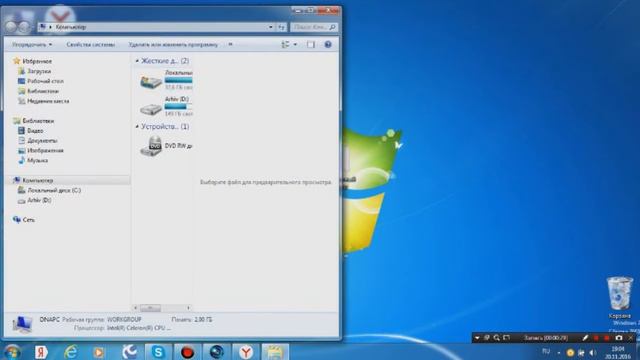Show more toolbar commands chevron

tap(230, 44)
